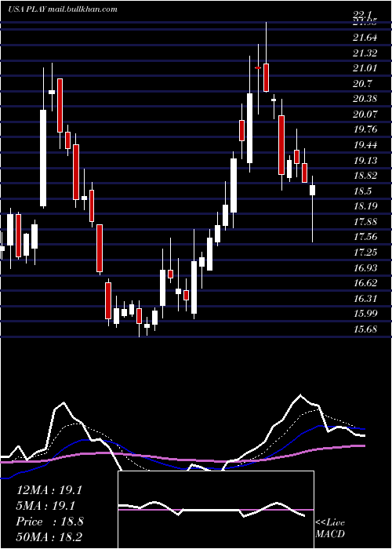Click the 21.64 price axis label
This screenshot has width=392, height=549.
pyautogui.click(x=365, y=38)
